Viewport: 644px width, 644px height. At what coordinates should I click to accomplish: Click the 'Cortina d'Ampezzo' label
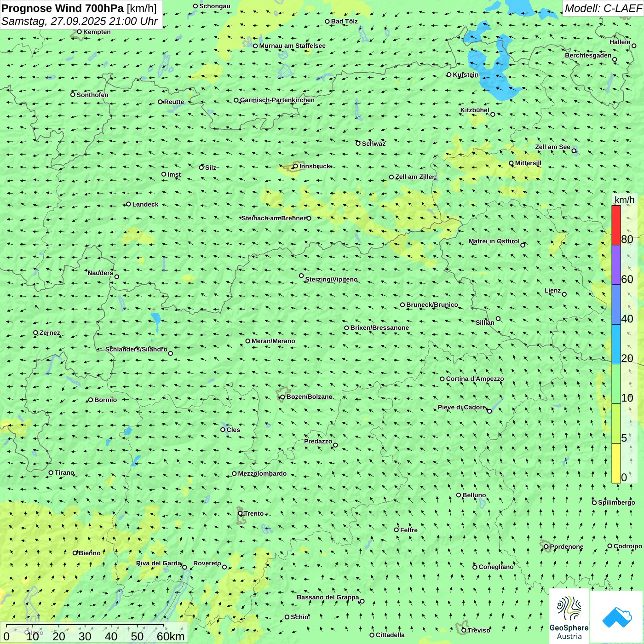[x=475, y=379]
